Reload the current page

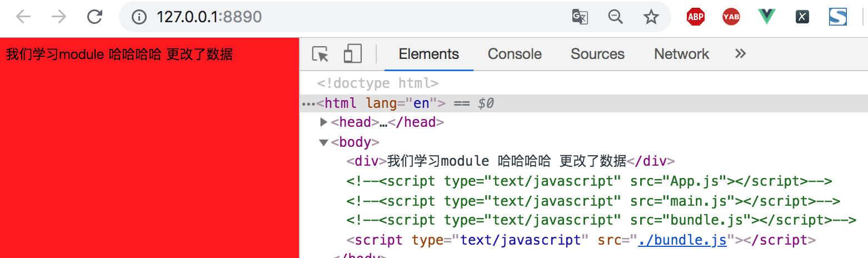click(95, 17)
